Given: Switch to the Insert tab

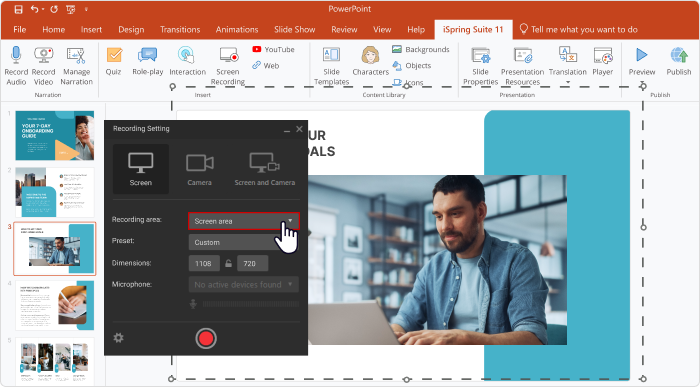Looking at the screenshot, I should 91,29.
